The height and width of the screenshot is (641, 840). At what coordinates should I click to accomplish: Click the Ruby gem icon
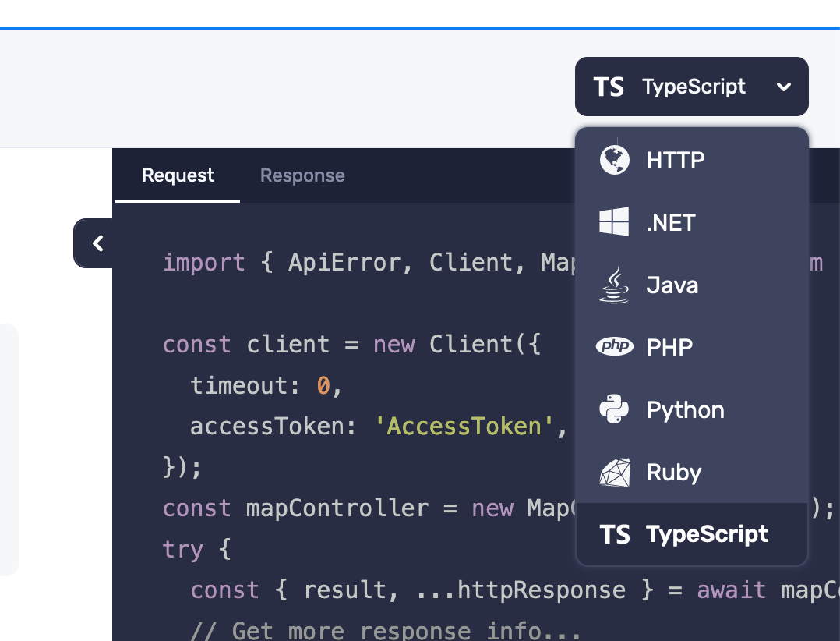[615, 473]
